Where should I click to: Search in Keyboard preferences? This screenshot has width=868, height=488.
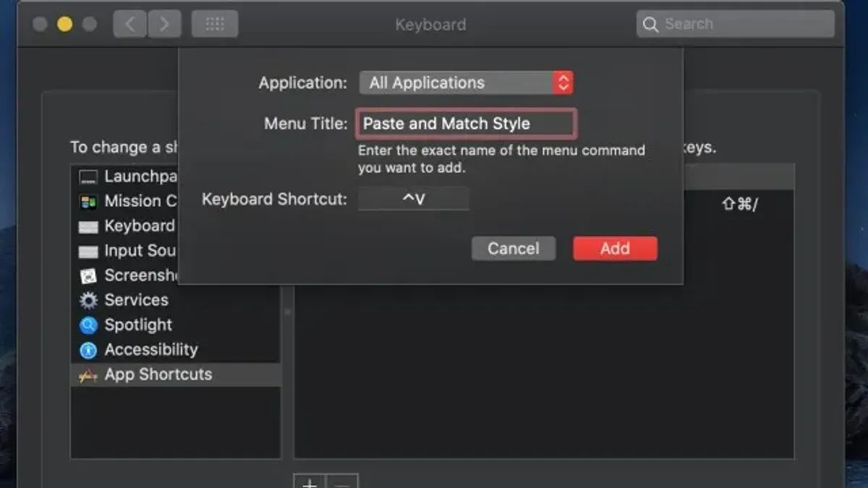[736, 24]
